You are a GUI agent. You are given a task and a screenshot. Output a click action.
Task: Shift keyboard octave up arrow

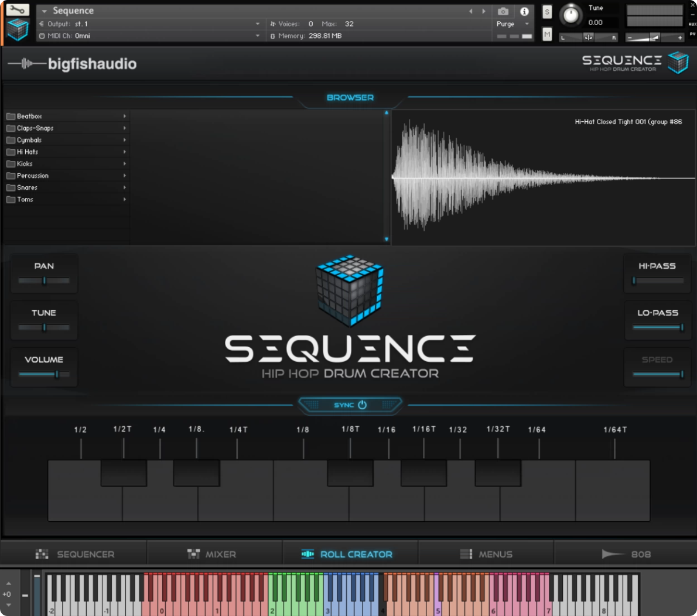(8, 584)
